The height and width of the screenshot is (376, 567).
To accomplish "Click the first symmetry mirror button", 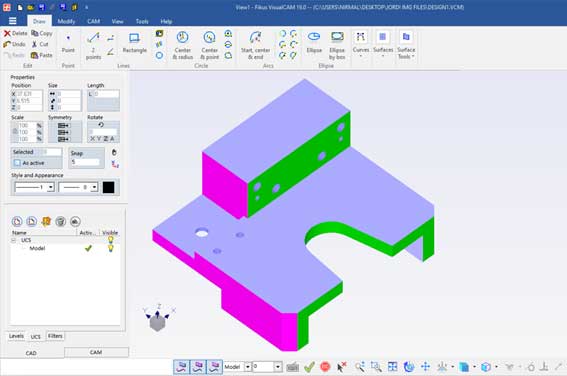I will click(63, 125).
